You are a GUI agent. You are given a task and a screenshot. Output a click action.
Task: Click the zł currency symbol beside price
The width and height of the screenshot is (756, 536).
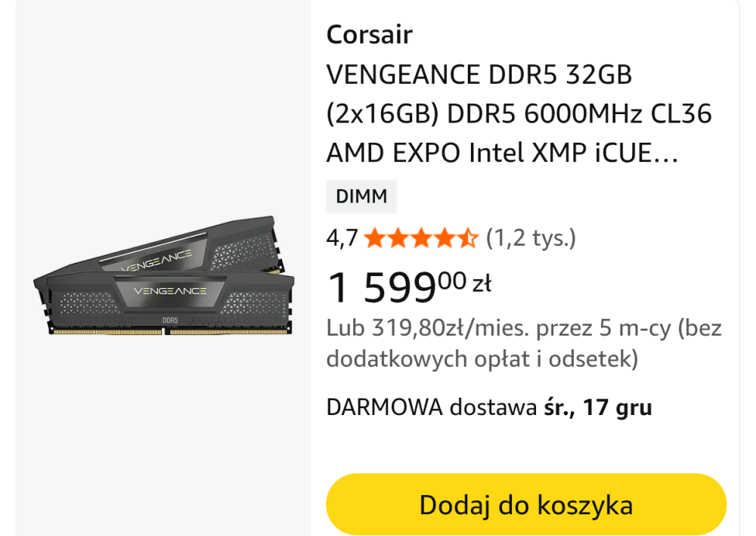tap(482, 283)
